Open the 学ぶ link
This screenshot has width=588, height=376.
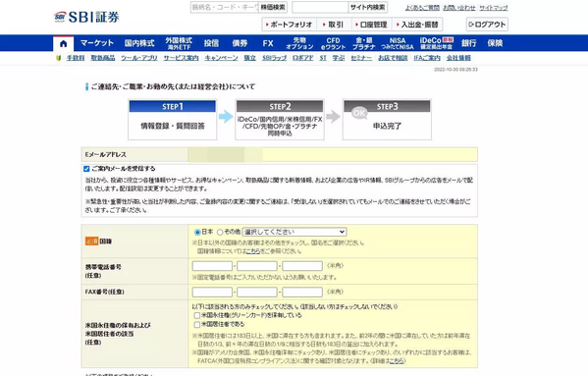tap(339, 58)
